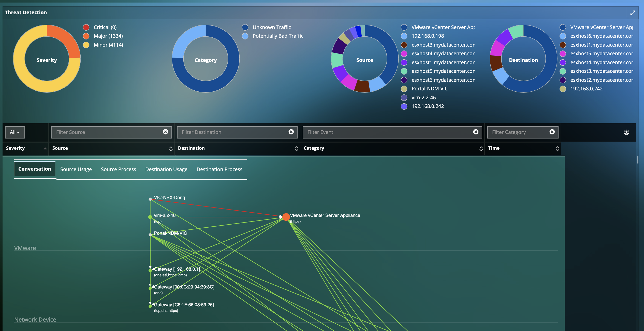Toggle the Major severity filter orange
644x331 pixels.
(x=87, y=35)
